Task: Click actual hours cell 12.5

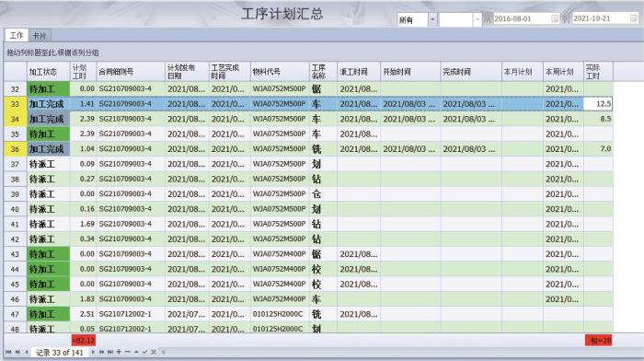Action: point(598,104)
